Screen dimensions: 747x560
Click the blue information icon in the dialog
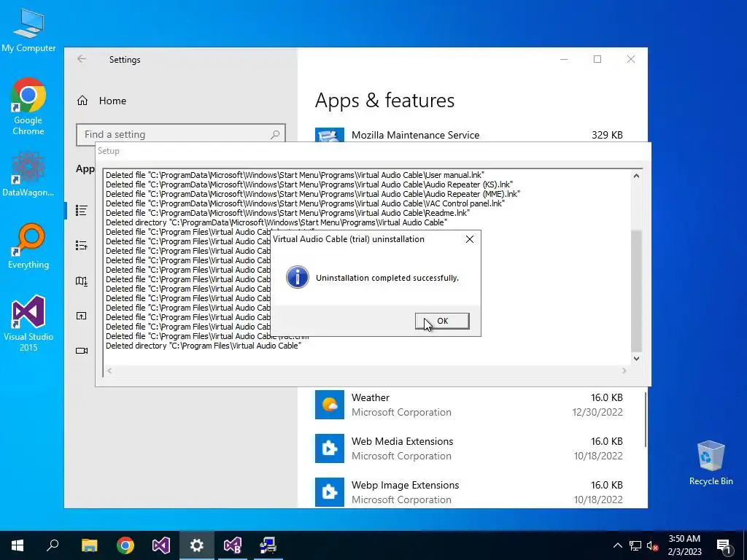coord(298,277)
